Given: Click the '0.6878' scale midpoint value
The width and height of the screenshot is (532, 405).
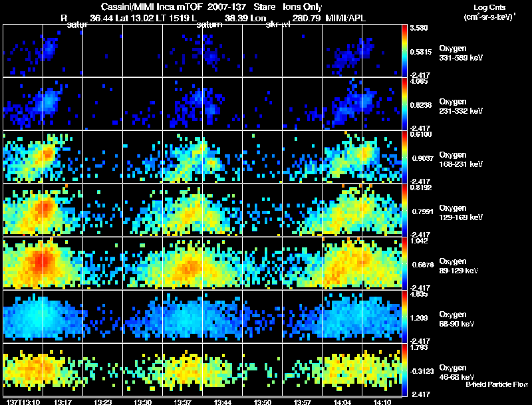Looking at the screenshot, I should click(423, 265).
